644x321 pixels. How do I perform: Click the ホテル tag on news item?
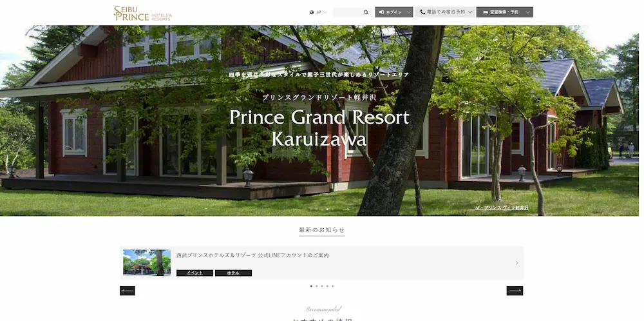[233, 273]
